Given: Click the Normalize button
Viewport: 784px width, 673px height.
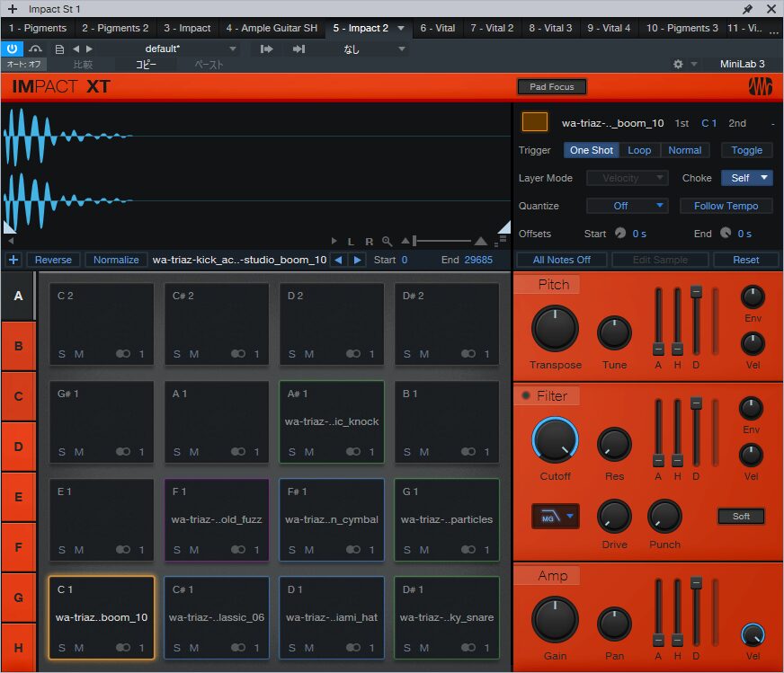Looking at the screenshot, I should point(116,260).
